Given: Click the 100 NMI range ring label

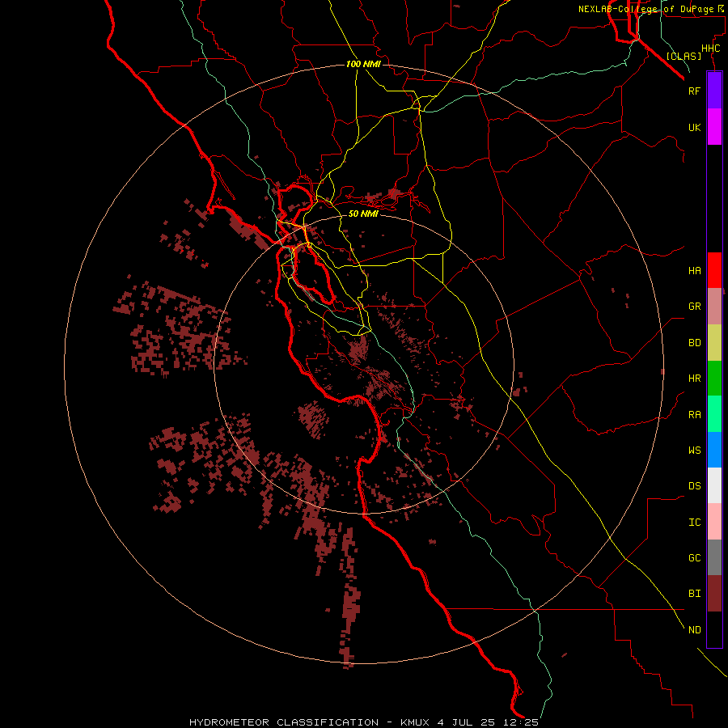Looking at the screenshot, I should tap(363, 64).
